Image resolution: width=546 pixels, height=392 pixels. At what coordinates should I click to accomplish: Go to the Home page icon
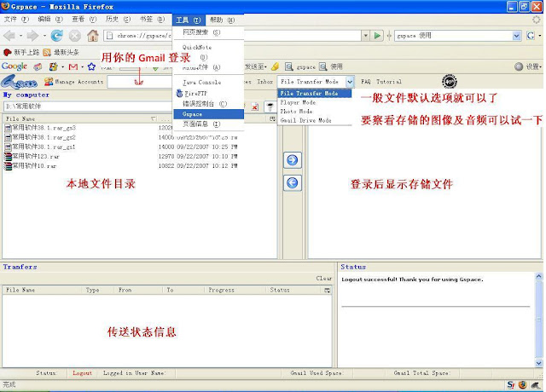click(x=93, y=36)
